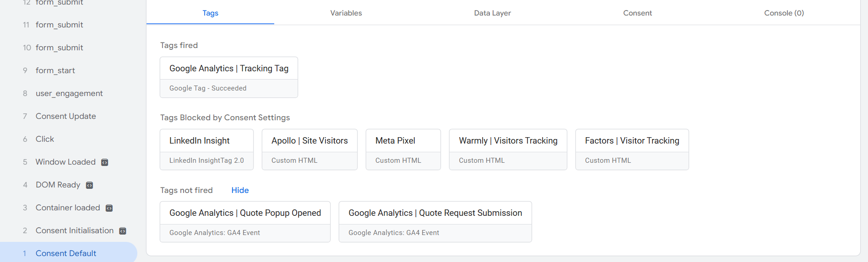
Task: Open the Quote Request Submission tag card
Action: click(435, 221)
